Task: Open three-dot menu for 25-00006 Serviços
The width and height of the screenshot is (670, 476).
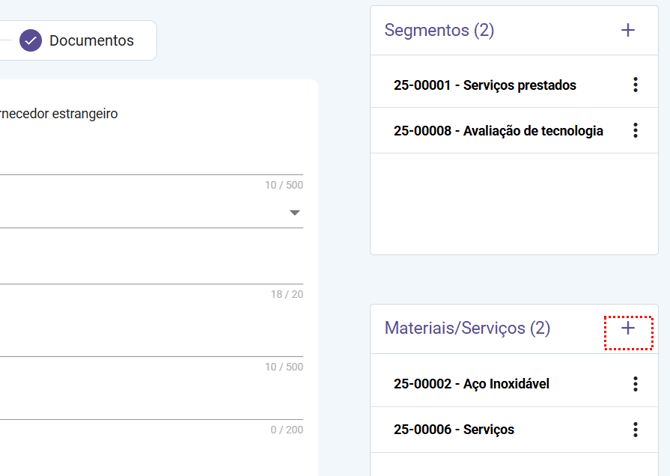Action: pyautogui.click(x=635, y=430)
